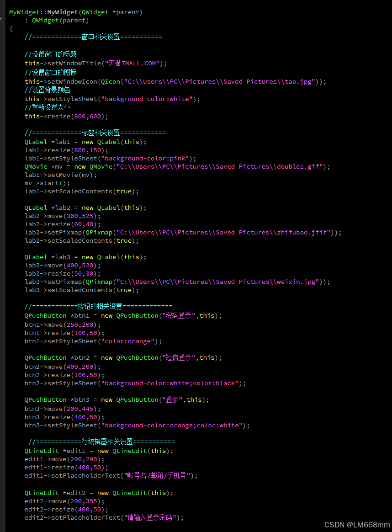
Task: Click the btn1 setStyleSheet("color:orange") line
Action: click(x=93, y=341)
